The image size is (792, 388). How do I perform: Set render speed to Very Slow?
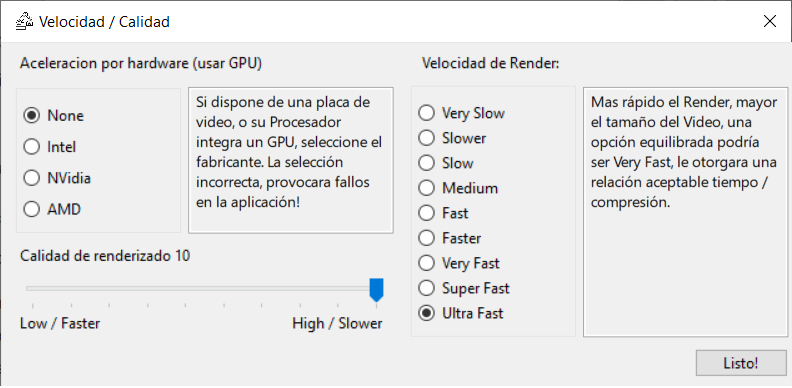pos(462,113)
